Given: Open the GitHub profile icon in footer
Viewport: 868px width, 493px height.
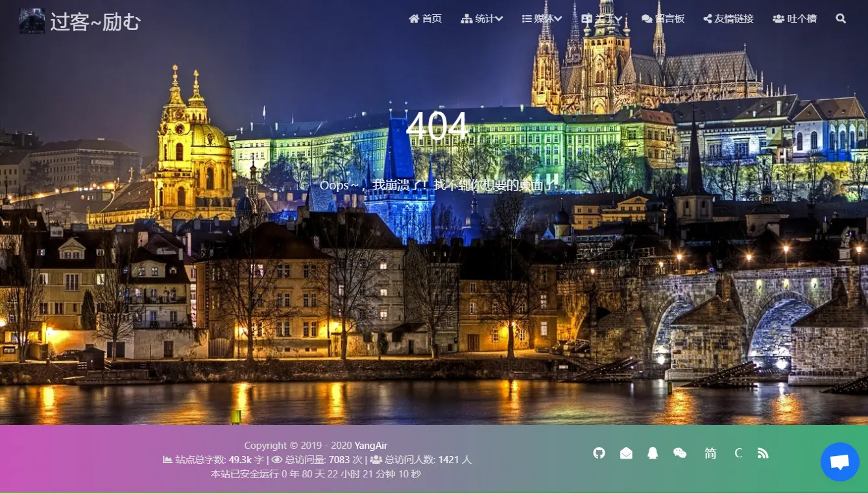Looking at the screenshot, I should coord(599,453).
